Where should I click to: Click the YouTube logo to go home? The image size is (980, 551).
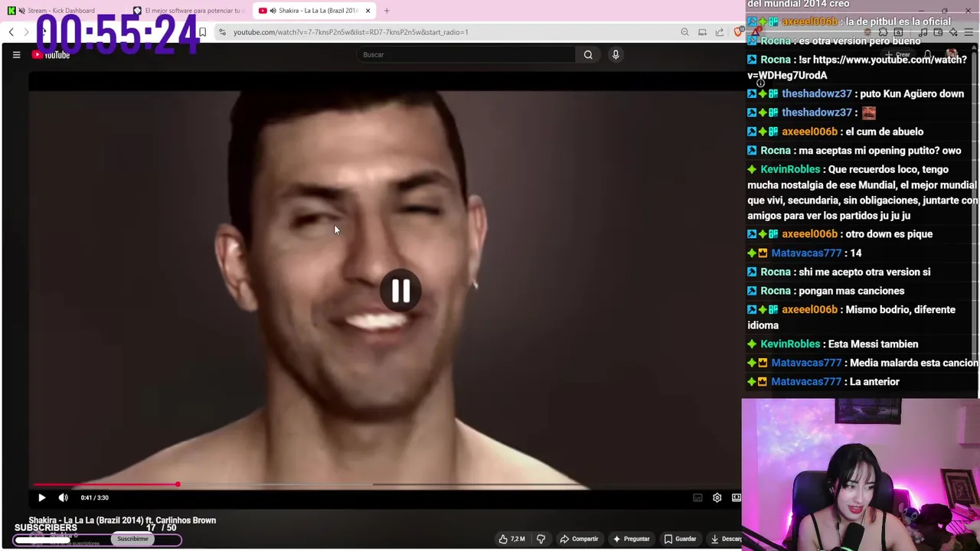(x=51, y=54)
